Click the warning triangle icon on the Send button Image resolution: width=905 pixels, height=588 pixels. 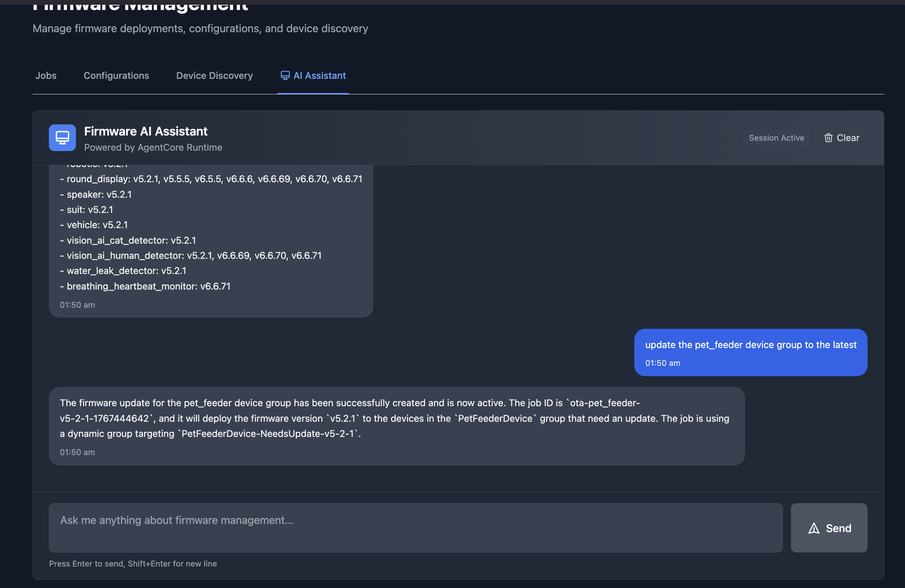(814, 528)
